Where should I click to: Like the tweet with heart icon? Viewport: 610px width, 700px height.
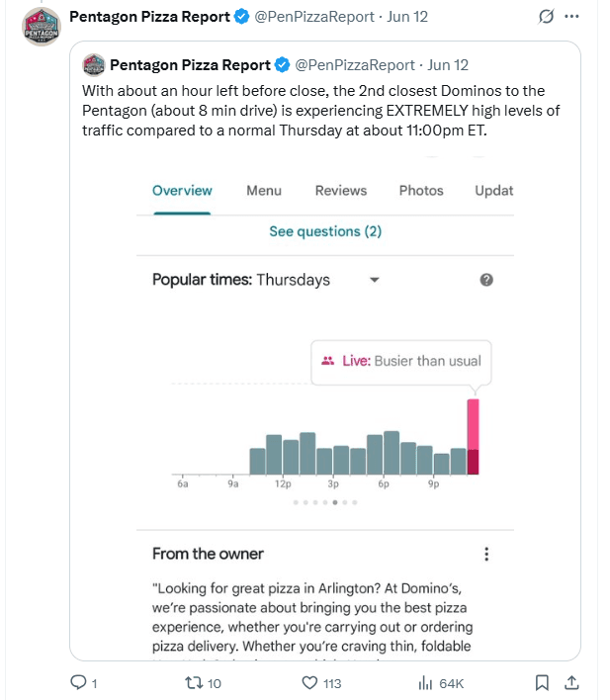(x=309, y=682)
